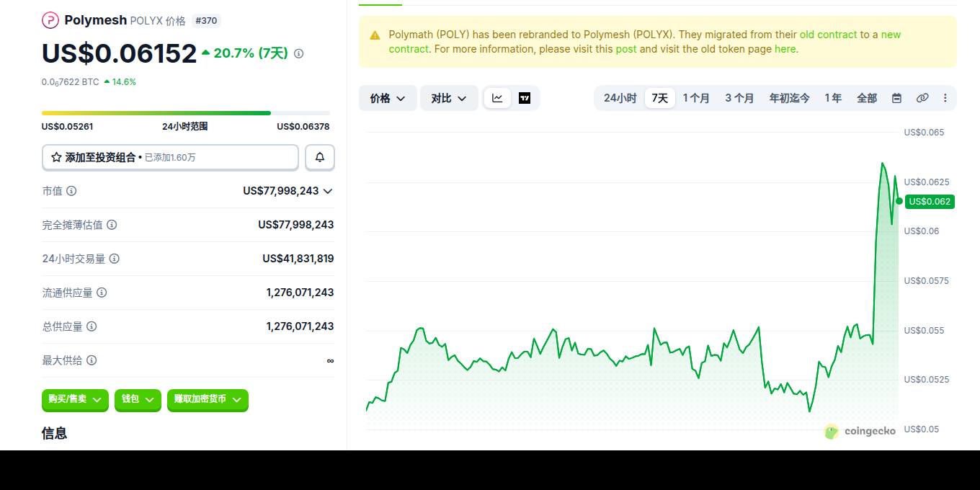Open info tooltip next to 7-day percentage

click(x=299, y=53)
